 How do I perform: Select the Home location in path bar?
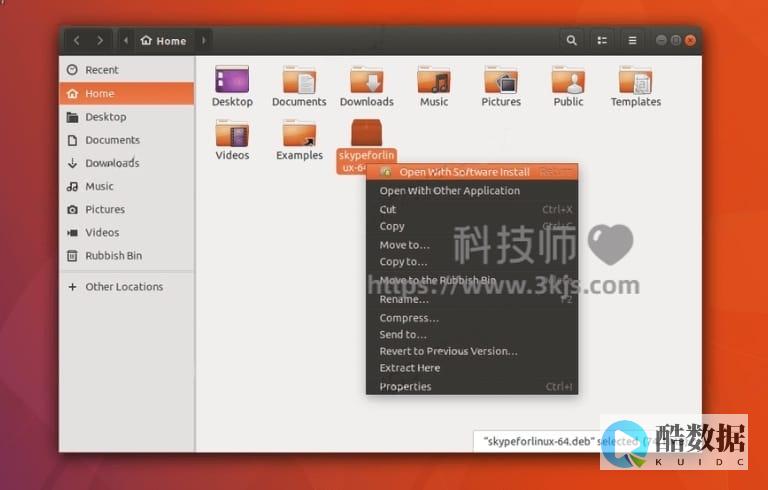(164, 41)
